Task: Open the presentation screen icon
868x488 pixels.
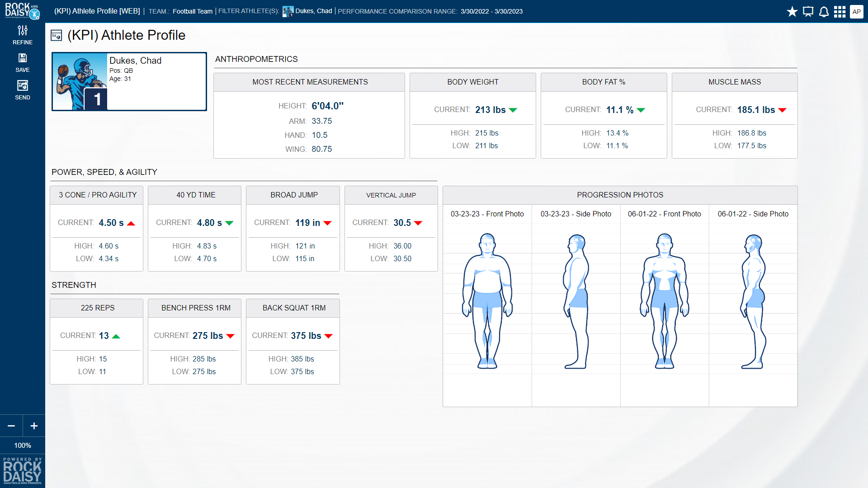Action: [x=808, y=12]
